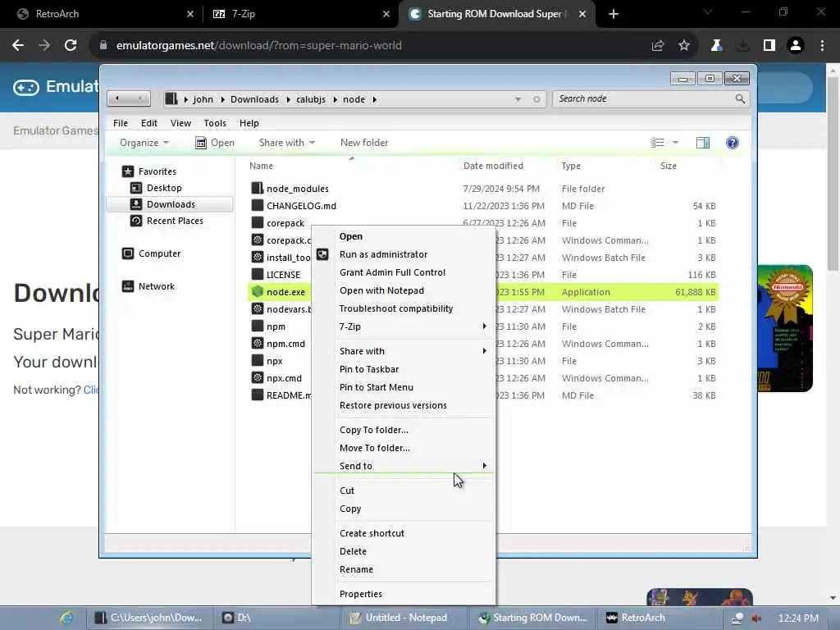
Task: Click the Emulator Games breadcrumb link
Action: click(x=56, y=130)
